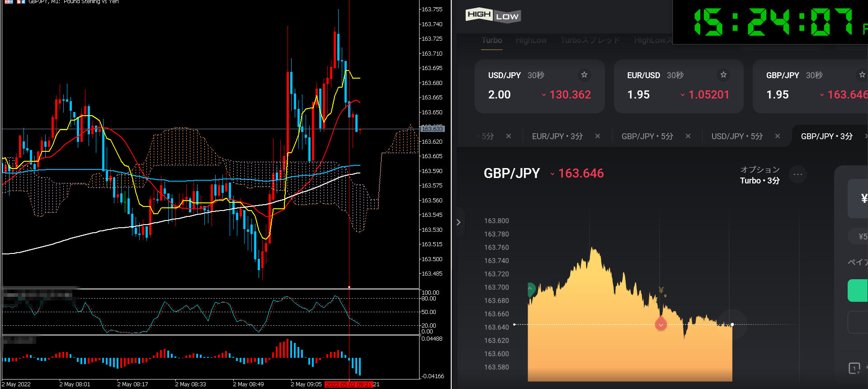Open the Turboスプレッド tab

[x=590, y=40]
